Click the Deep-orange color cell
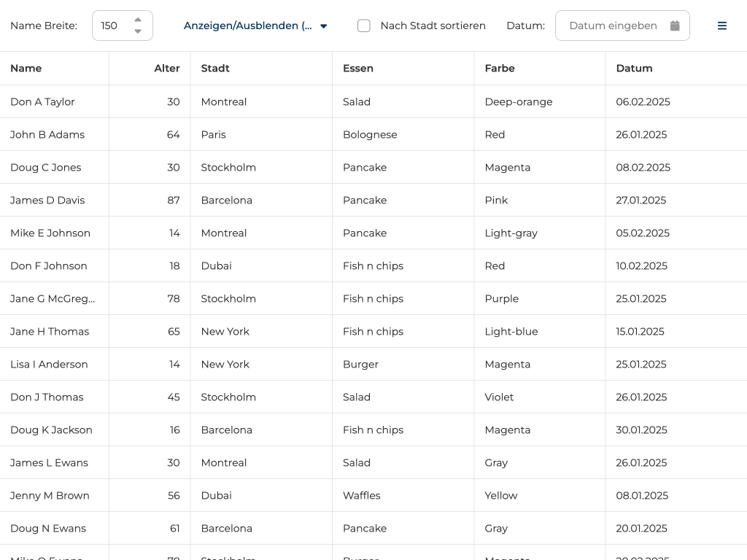The image size is (747, 560). coord(519,101)
